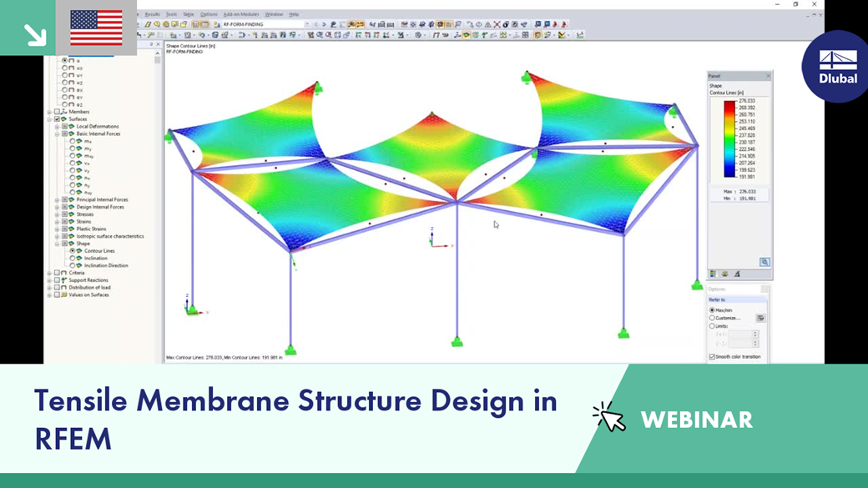The width and height of the screenshot is (868, 488).
Task: Open the color scale tab in Panel
Action: 713,274
